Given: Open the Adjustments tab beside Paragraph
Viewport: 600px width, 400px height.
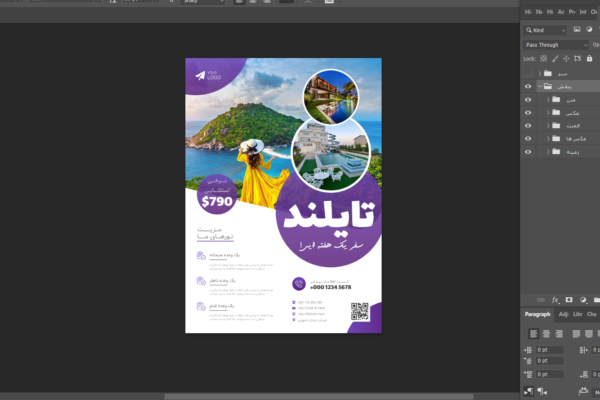Looking at the screenshot, I should click(x=563, y=314).
